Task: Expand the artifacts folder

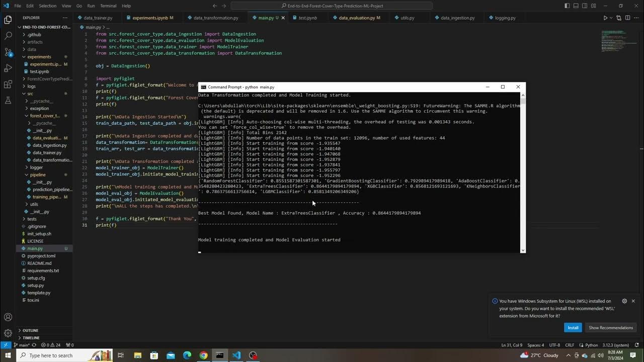Action: (x=35, y=42)
